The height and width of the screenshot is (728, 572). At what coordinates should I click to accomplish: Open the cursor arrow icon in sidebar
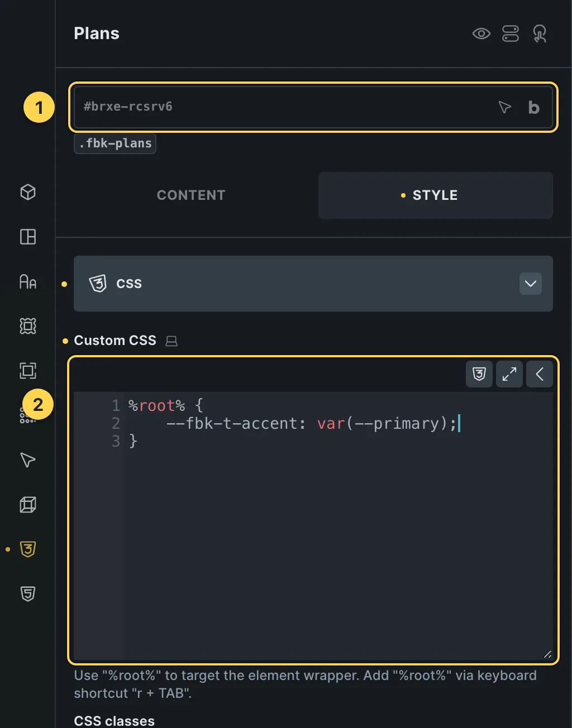pyautogui.click(x=28, y=460)
